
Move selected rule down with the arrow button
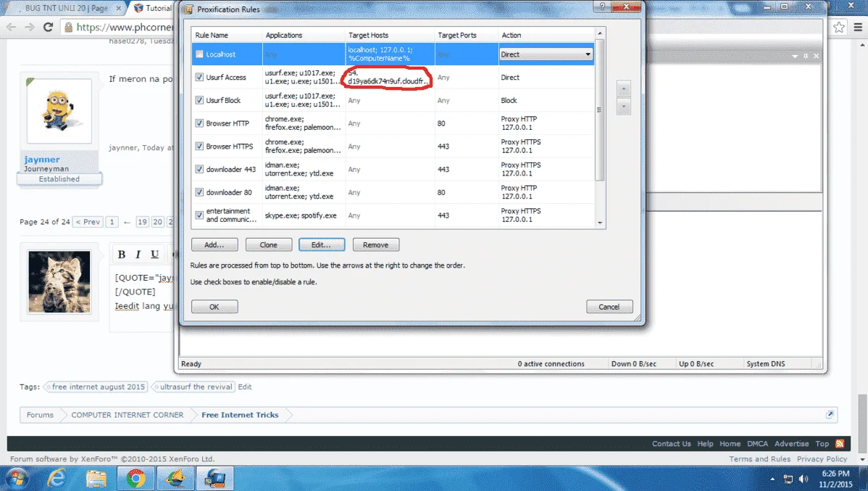[x=623, y=107]
